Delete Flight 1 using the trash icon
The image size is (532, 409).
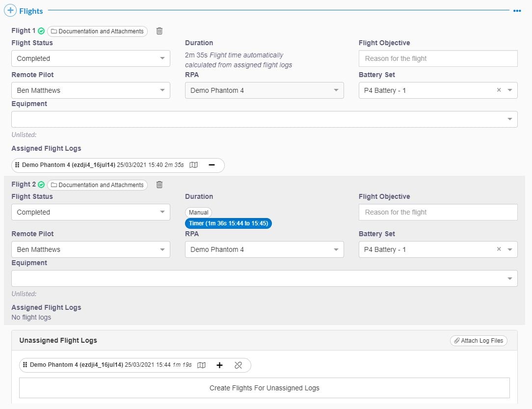160,31
